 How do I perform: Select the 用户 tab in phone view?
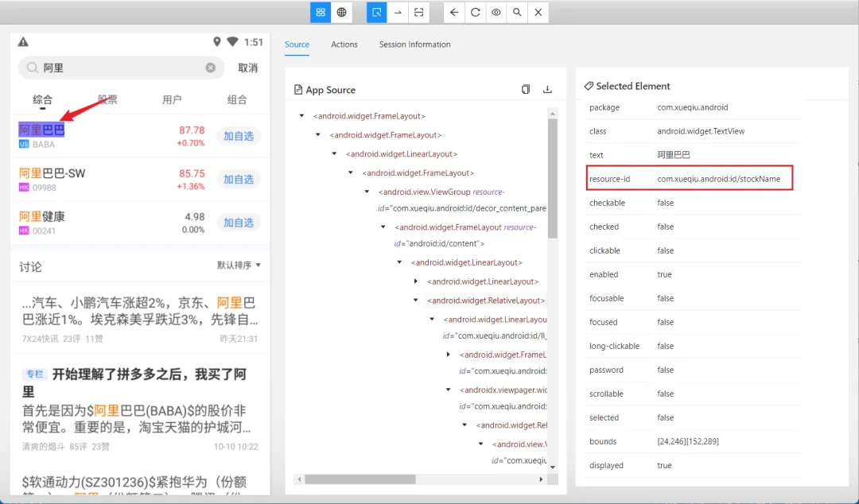(x=172, y=99)
